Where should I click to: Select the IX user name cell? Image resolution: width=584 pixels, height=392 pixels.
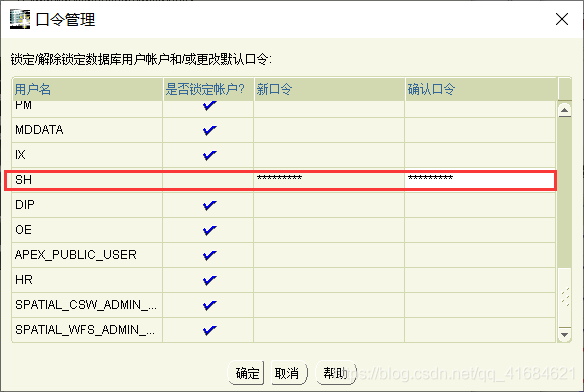(87, 155)
